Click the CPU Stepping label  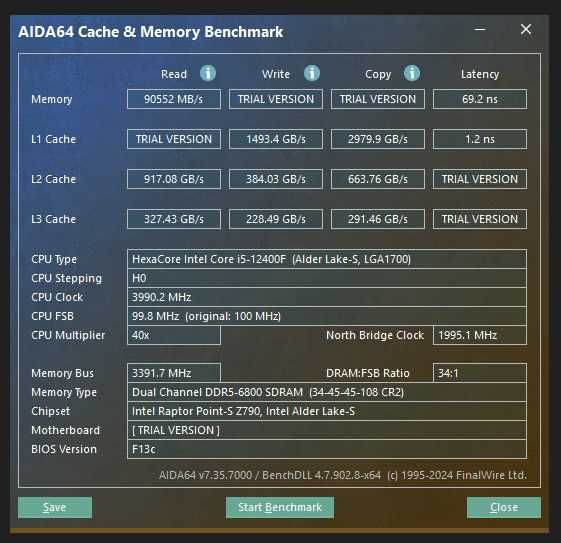point(67,279)
